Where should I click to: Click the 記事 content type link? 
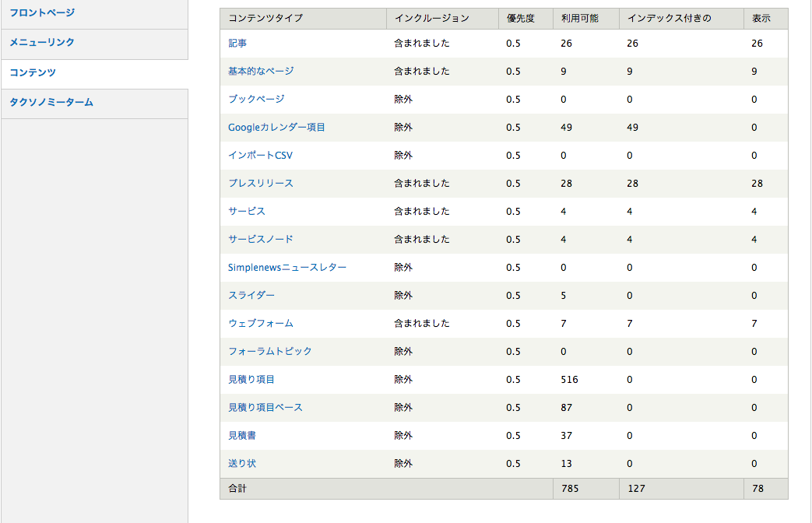click(x=237, y=44)
